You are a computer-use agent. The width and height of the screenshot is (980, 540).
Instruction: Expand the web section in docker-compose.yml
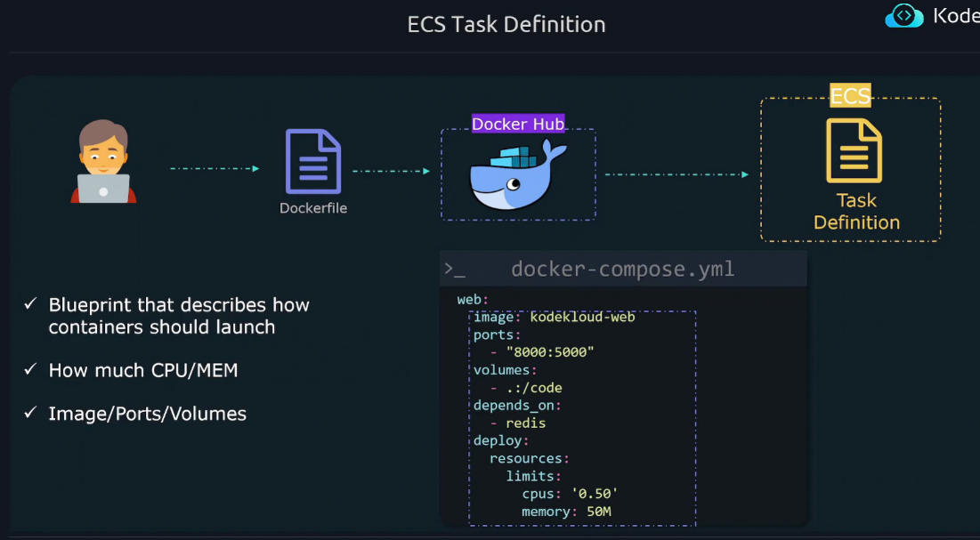[471, 299]
